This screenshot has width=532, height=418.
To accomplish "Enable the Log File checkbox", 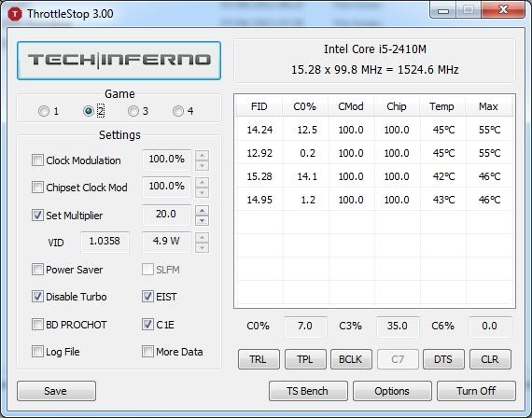I will click(x=37, y=352).
